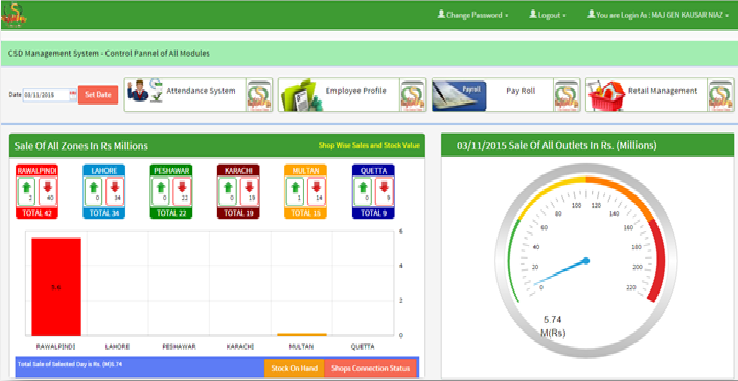The width and height of the screenshot is (738, 381).
Task: Click inside the Date input field
Action: [x=46, y=95]
